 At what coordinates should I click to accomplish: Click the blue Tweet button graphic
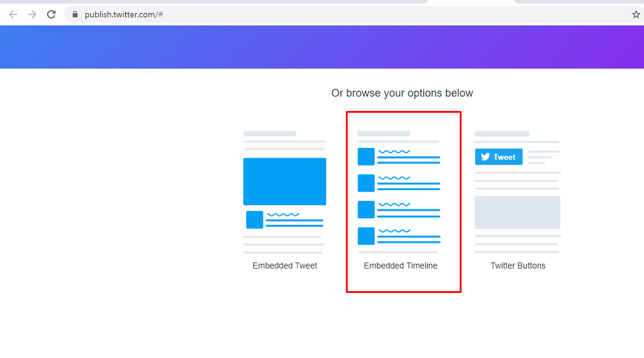pyautogui.click(x=499, y=156)
